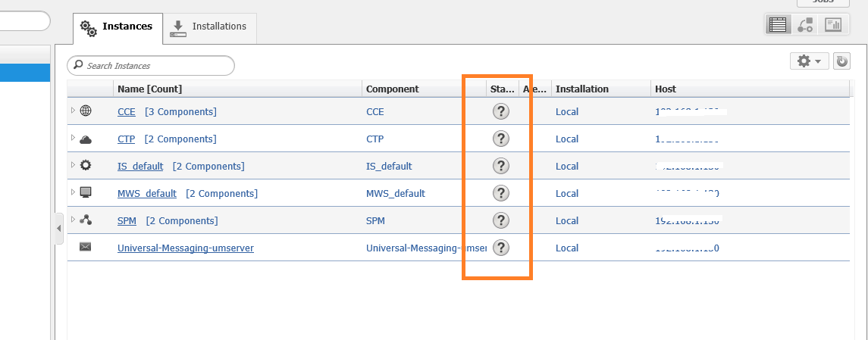
Task: Click the MWS_default unknown status icon
Action: click(x=500, y=192)
